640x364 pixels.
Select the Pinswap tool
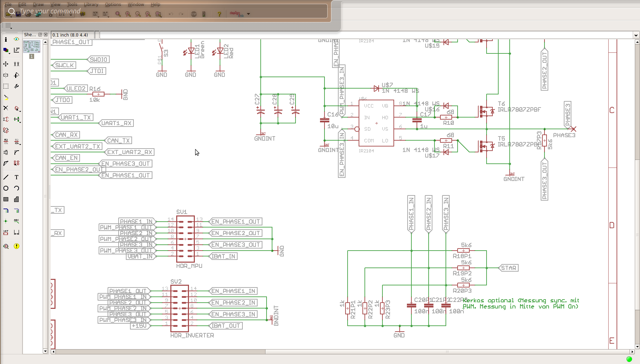click(6, 119)
